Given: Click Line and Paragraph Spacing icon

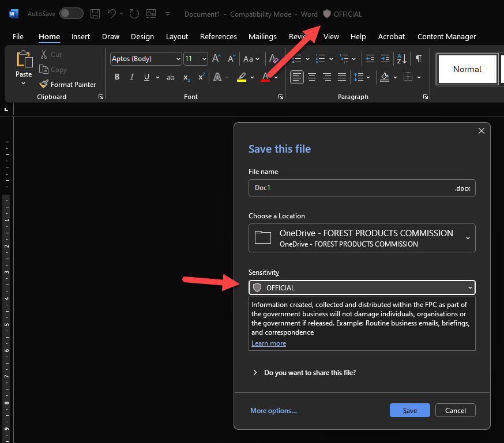Looking at the screenshot, I should [358, 77].
